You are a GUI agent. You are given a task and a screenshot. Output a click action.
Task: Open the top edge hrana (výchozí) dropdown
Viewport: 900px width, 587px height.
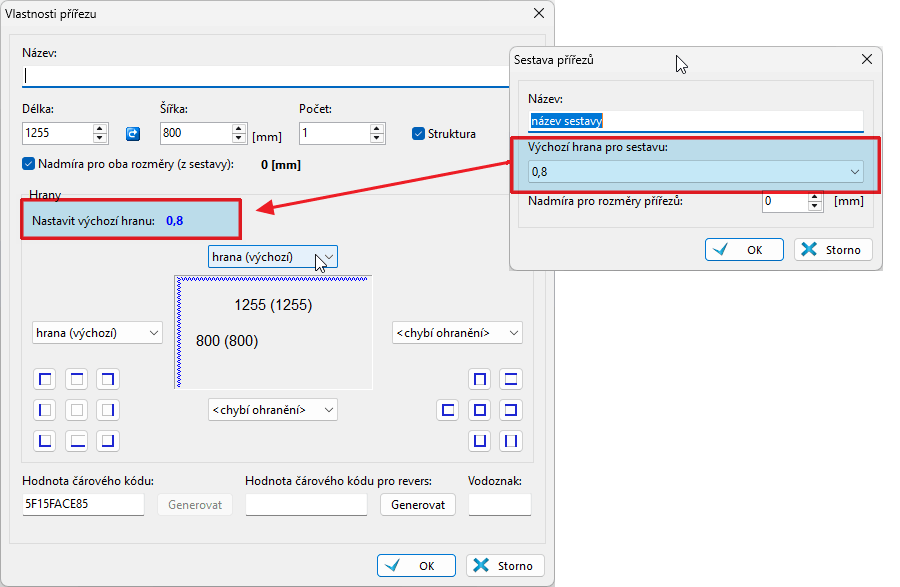click(x=273, y=257)
